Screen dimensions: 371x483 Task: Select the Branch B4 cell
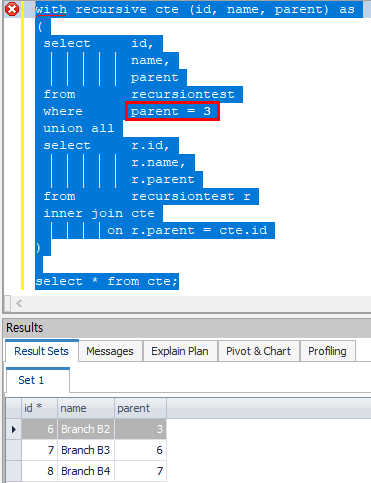click(x=86, y=471)
